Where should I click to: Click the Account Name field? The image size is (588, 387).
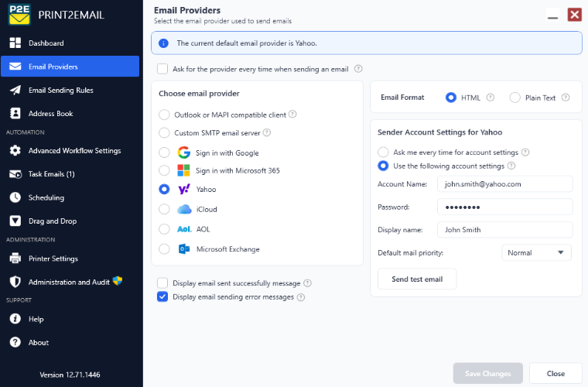[504, 184]
